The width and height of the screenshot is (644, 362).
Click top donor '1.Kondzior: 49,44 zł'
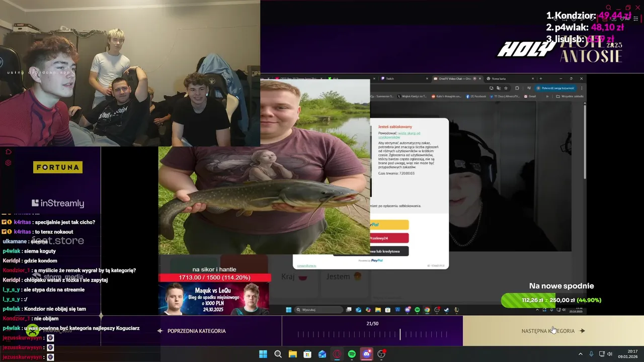589,16
